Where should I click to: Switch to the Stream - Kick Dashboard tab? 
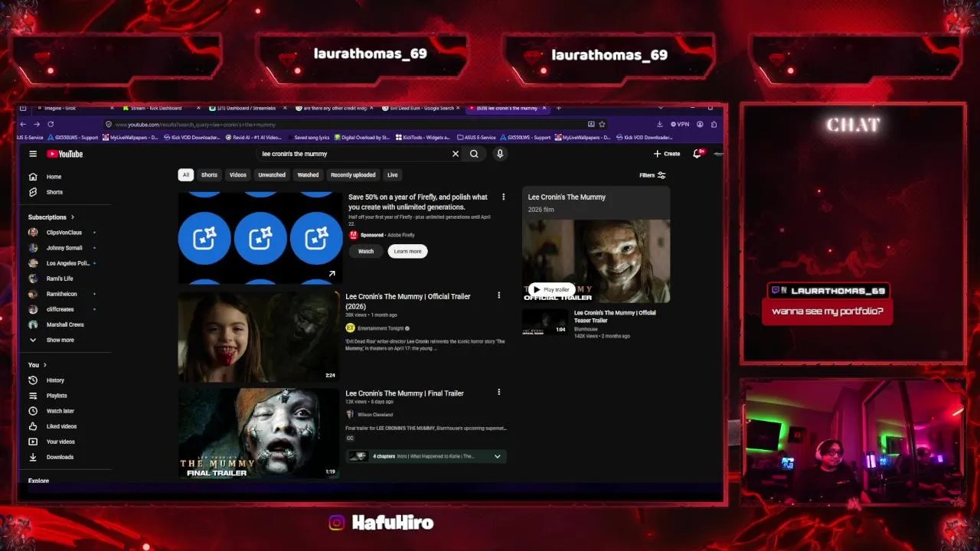click(x=156, y=108)
